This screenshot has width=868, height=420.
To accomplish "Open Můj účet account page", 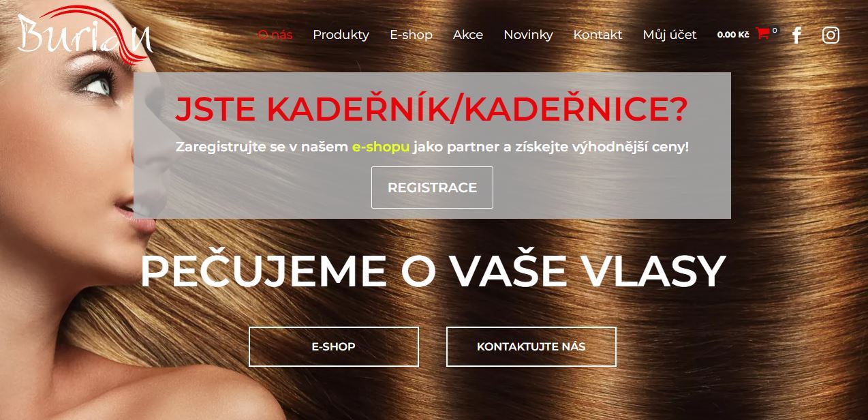I will coord(670,35).
